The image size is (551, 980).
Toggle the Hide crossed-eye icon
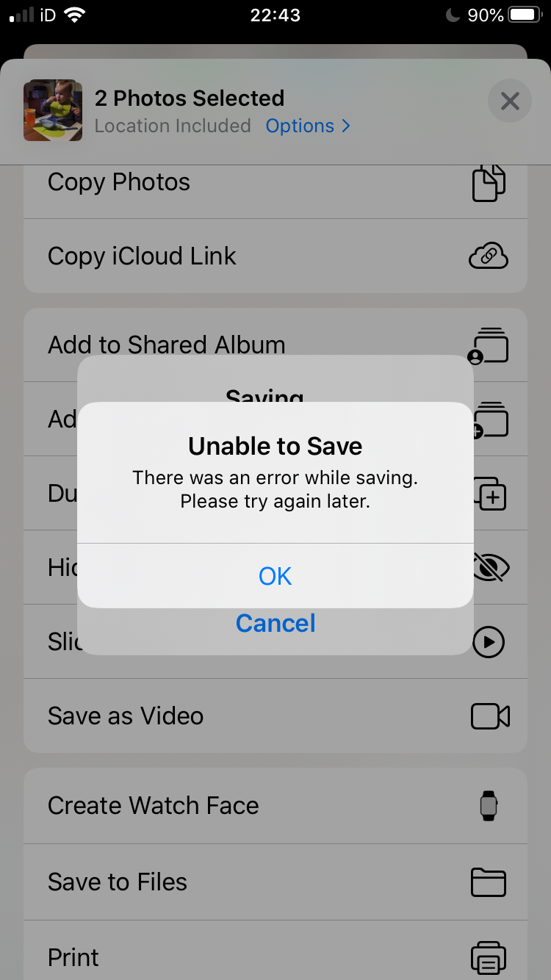click(491, 567)
